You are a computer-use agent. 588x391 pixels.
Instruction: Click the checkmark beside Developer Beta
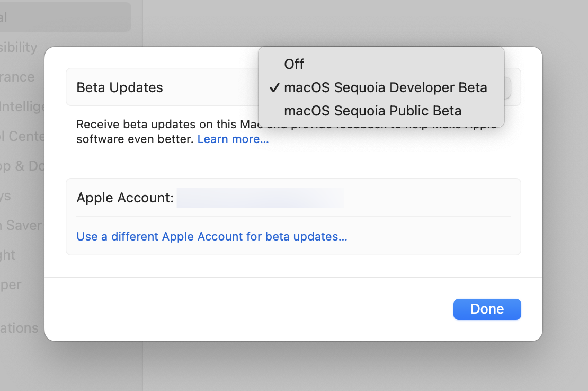pyautogui.click(x=274, y=87)
